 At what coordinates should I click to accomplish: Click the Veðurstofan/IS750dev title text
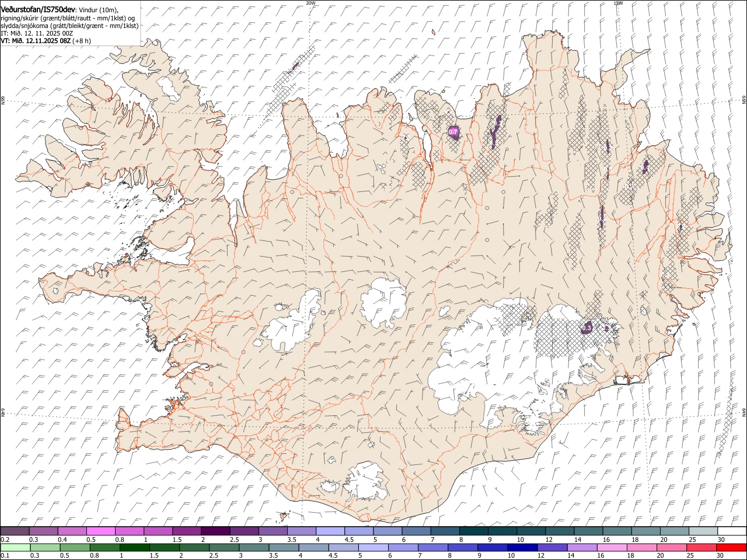[x=38, y=9]
